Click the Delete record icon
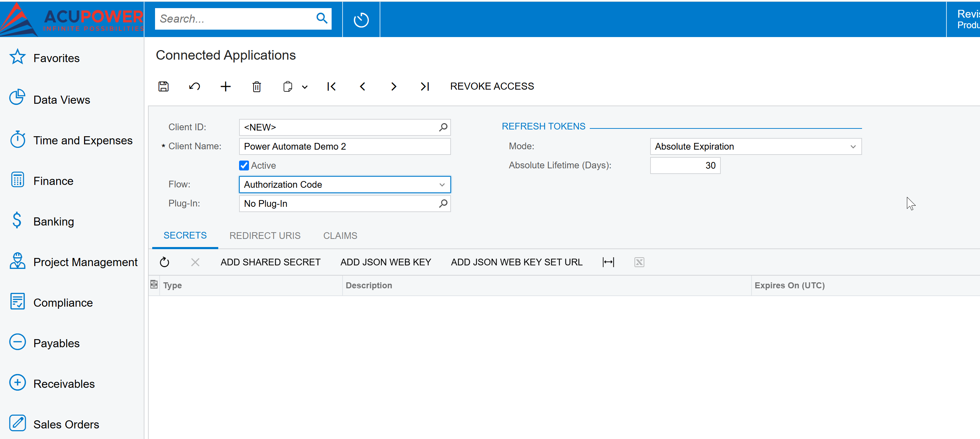The height and width of the screenshot is (439, 980). [256, 86]
